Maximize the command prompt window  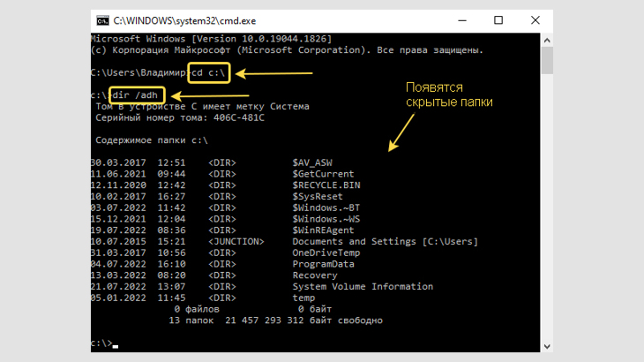pyautogui.click(x=498, y=20)
